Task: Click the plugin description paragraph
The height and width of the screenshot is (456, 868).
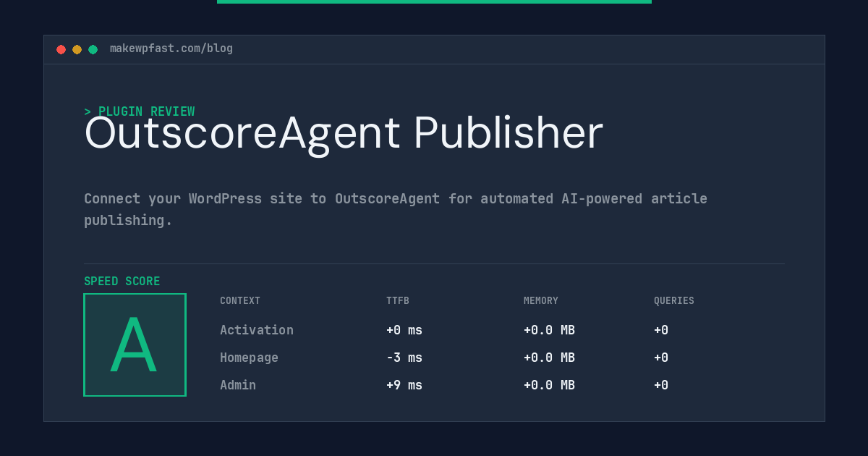Action: [x=396, y=209]
